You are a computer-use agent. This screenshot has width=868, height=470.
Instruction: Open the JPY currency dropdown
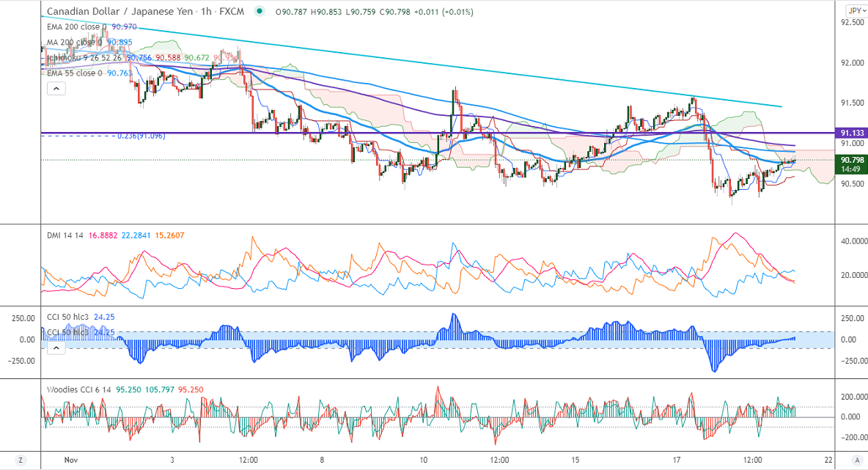coord(856,11)
